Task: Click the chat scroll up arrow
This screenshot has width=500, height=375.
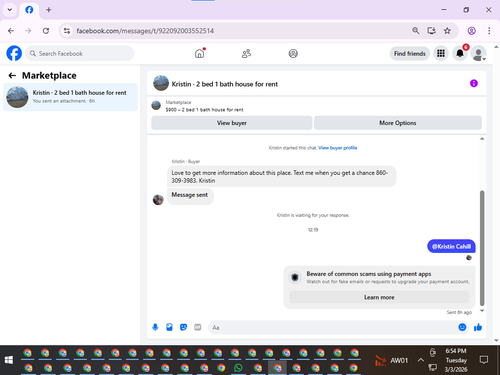Action: click(x=482, y=139)
